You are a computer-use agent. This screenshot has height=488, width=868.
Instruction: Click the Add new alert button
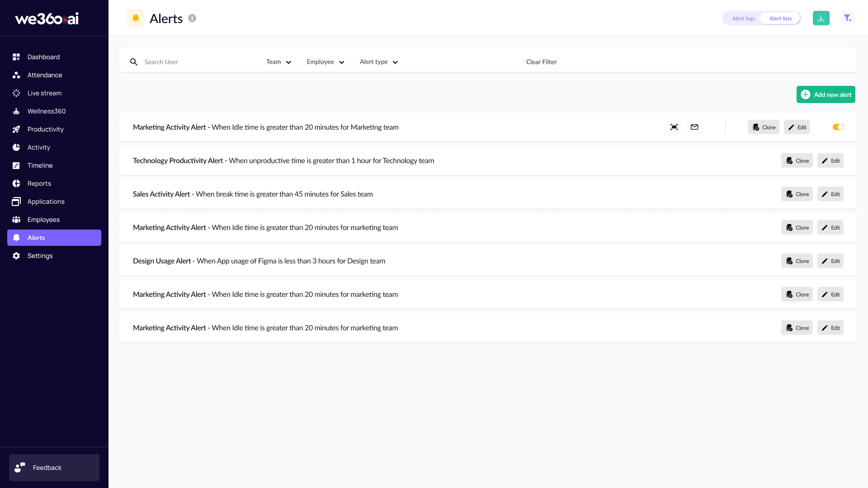(826, 94)
